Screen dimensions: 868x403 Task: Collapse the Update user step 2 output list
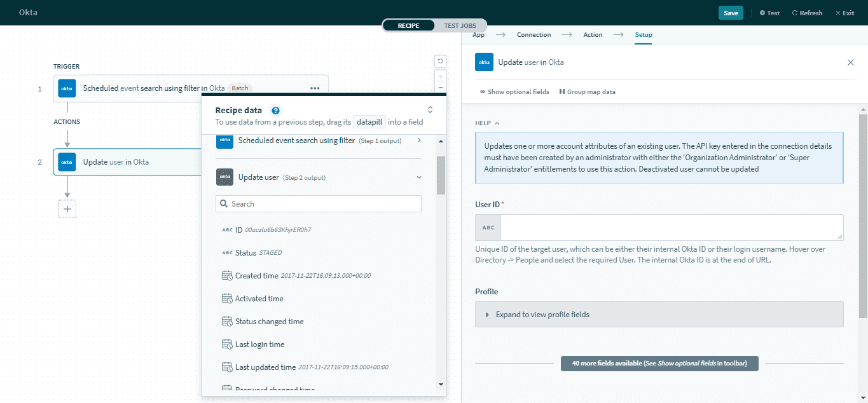(x=418, y=177)
